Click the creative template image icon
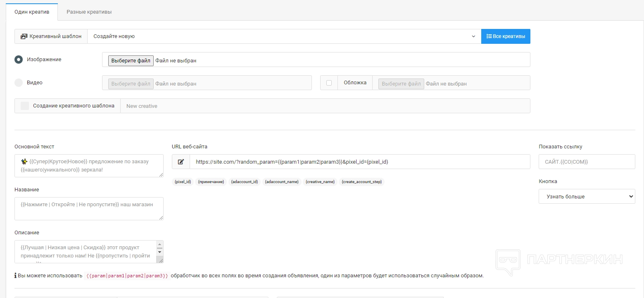Viewport: 644px width, 298px height. click(x=24, y=36)
